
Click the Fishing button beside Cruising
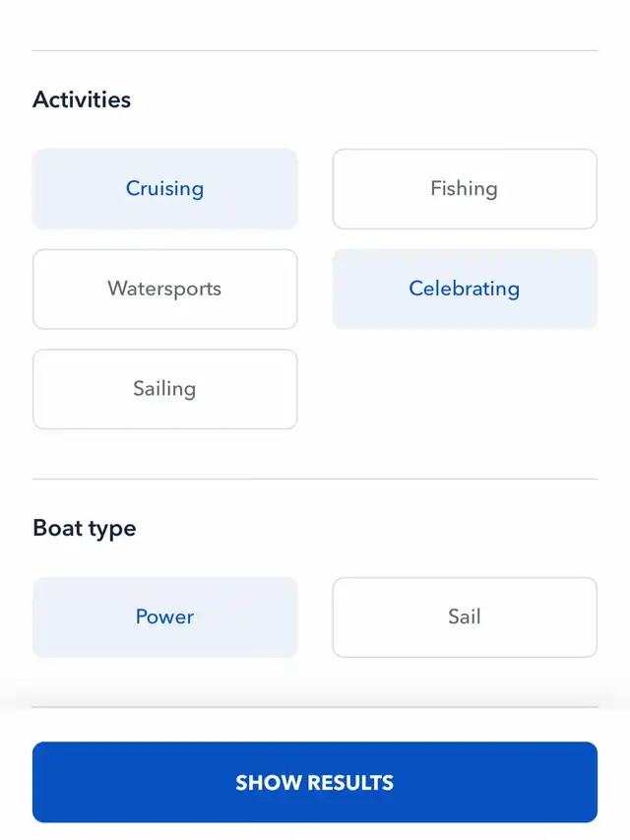(x=465, y=189)
